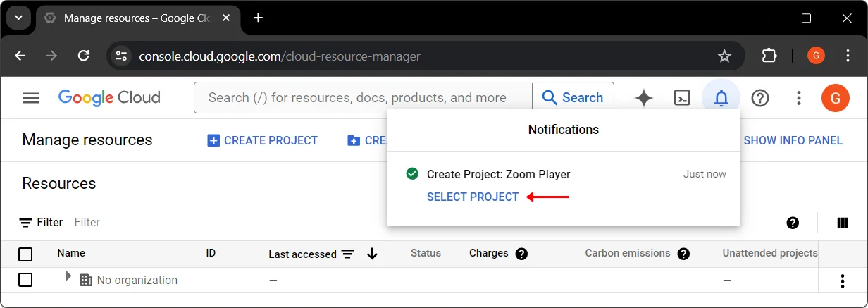Viewport: 868px width, 308px height.
Task: Click the Carbon emissions help icon
Action: click(x=683, y=254)
